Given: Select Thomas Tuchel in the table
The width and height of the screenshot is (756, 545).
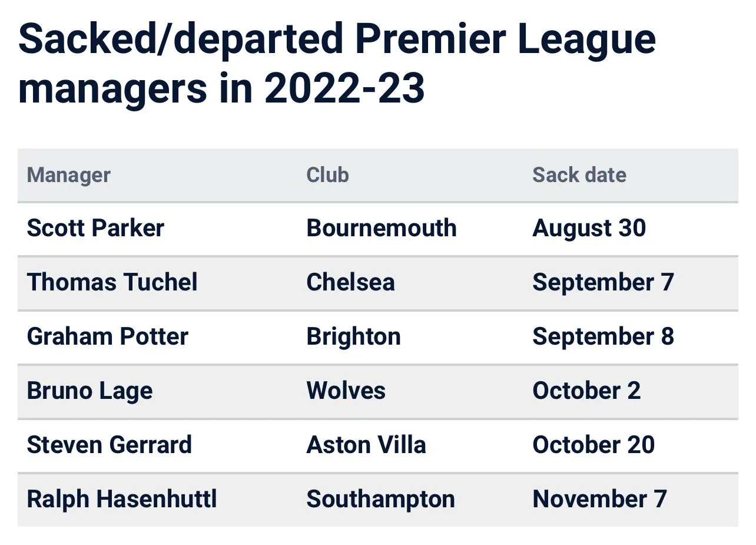Looking at the screenshot, I should [112, 282].
